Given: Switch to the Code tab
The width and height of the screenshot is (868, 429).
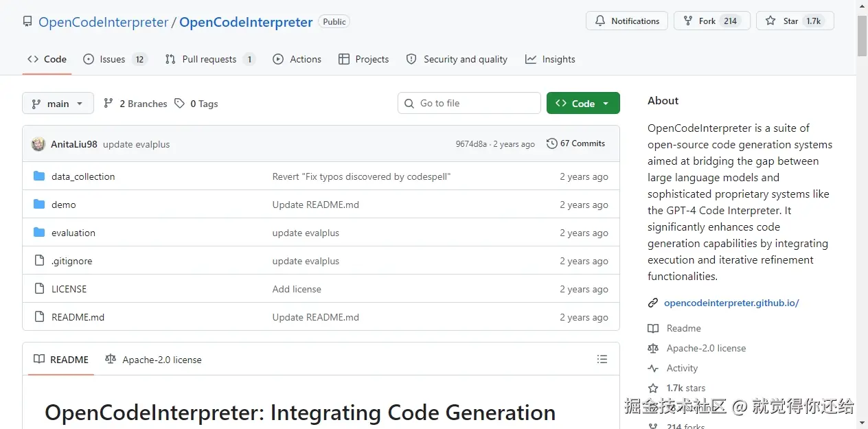Looking at the screenshot, I should click(47, 59).
